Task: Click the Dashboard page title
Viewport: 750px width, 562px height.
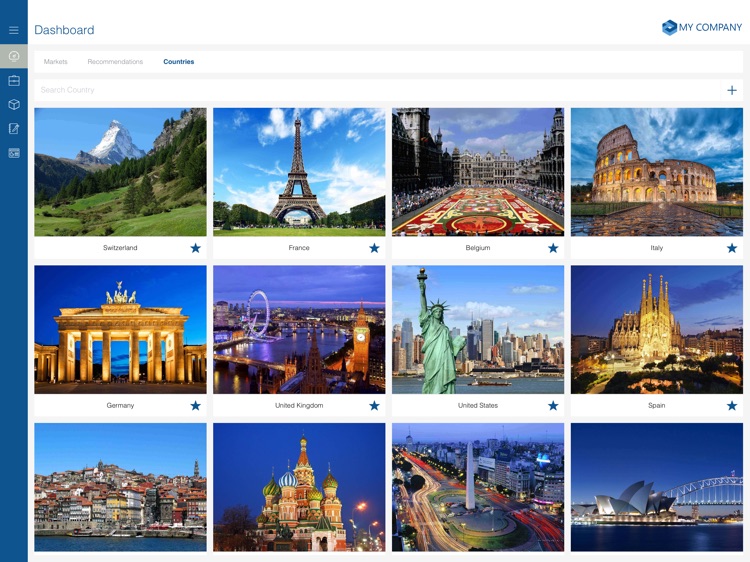Action: (64, 30)
